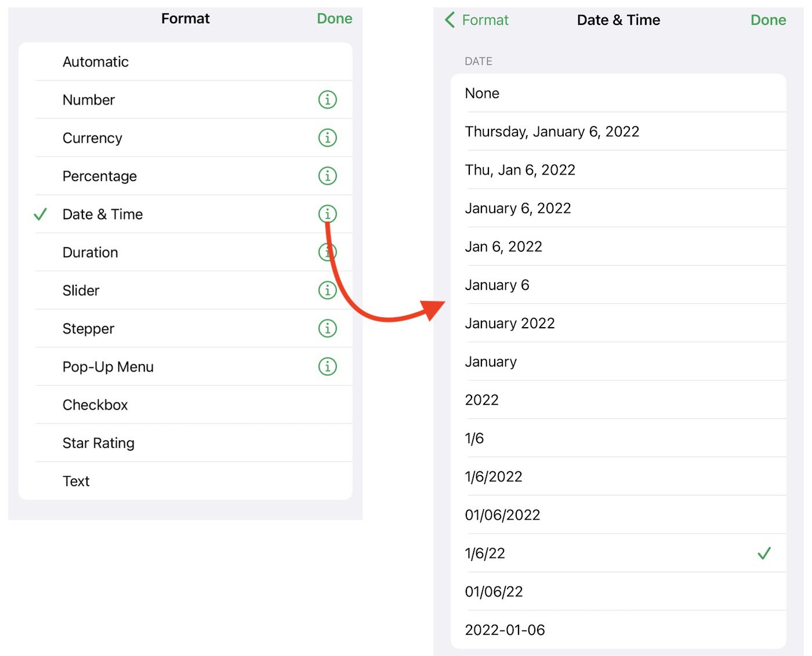Tap info icon next to Date & Time
The image size is (812, 656).
(327, 214)
